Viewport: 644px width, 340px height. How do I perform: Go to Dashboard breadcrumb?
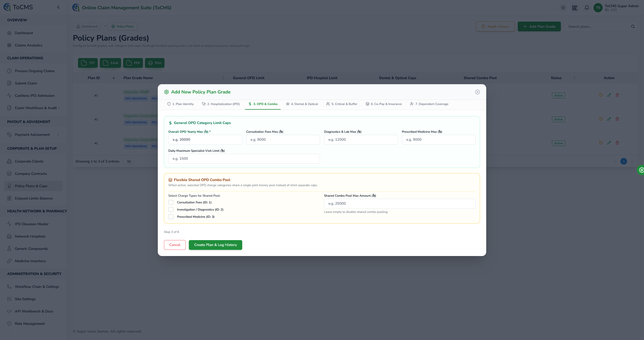click(x=87, y=26)
